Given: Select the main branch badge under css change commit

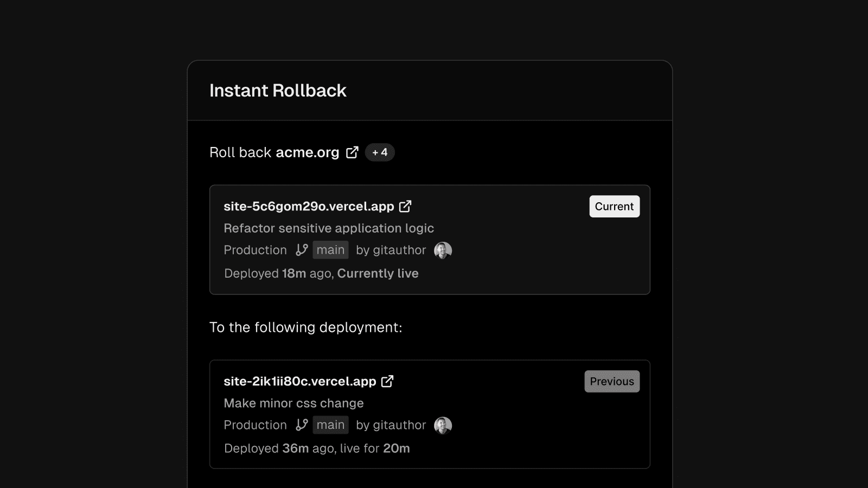Looking at the screenshot, I should click(x=330, y=425).
